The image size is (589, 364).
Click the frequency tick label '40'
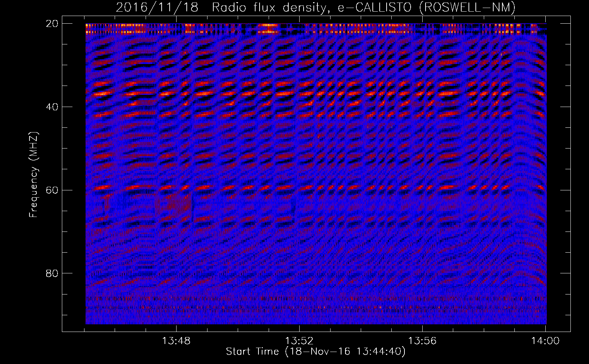click(52, 107)
